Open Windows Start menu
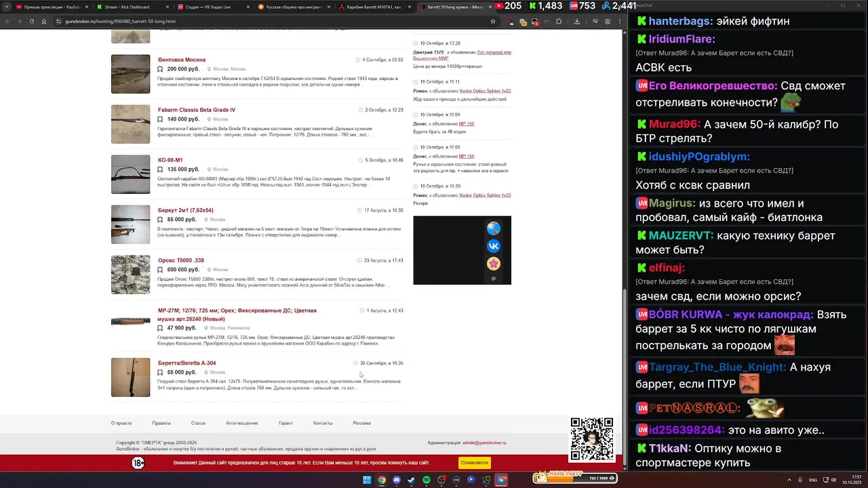Image resolution: width=868 pixels, height=488 pixels. [367, 480]
